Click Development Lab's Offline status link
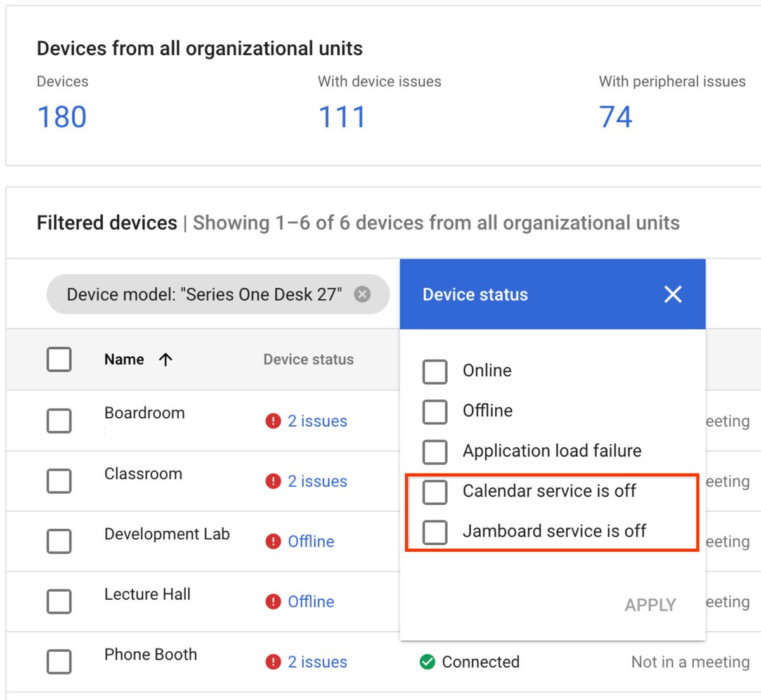The height and width of the screenshot is (700, 761). coord(311,541)
